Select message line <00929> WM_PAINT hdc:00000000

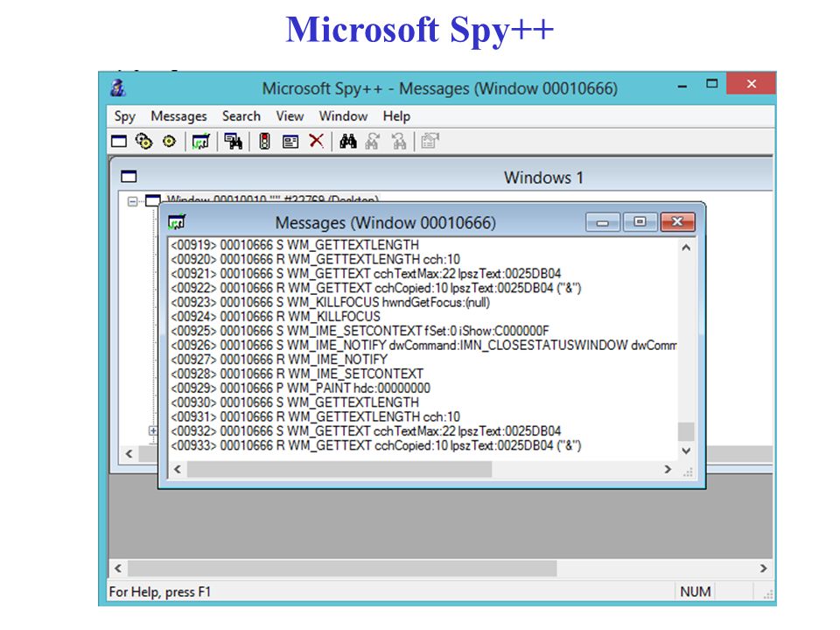300,388
